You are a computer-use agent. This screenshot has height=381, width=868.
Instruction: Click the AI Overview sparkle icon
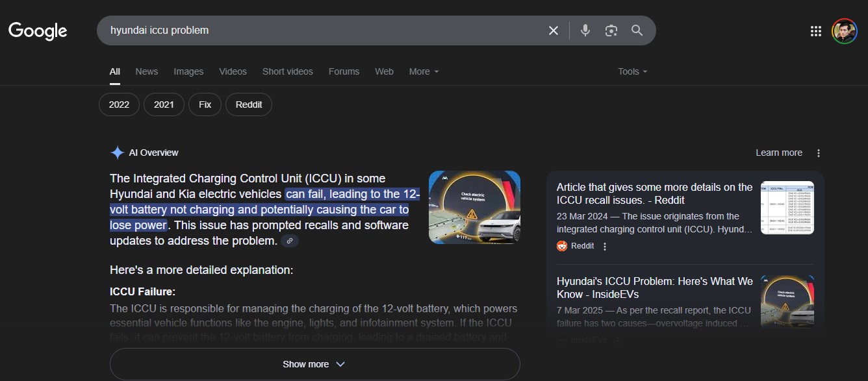pyautogui.click(x=117, y=153)
